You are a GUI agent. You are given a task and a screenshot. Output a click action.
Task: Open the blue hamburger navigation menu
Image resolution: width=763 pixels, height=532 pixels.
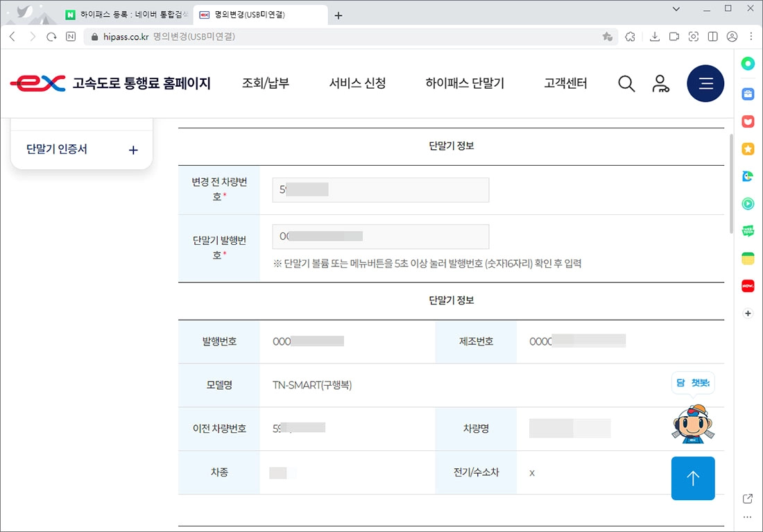[705, 83]
